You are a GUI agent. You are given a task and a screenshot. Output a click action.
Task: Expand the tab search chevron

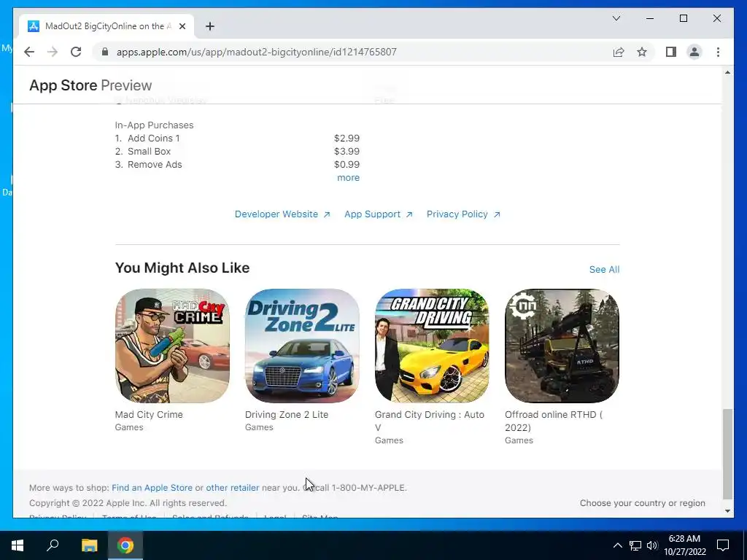point(616,18)
